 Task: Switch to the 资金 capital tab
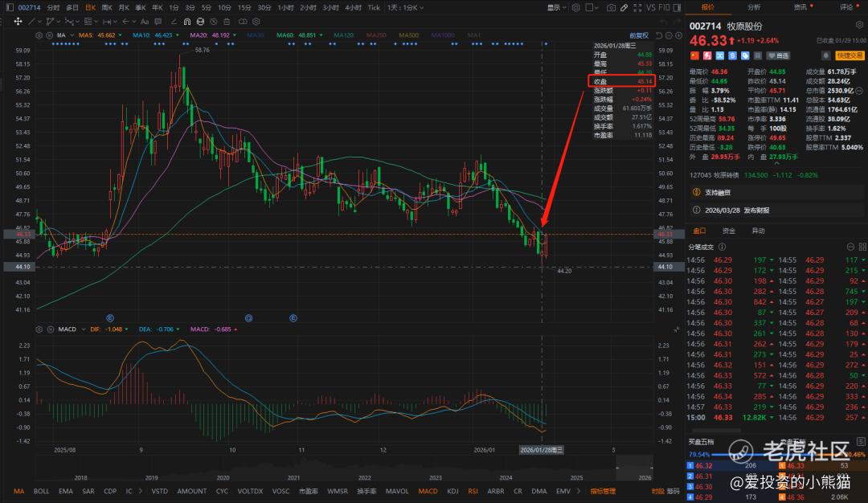[728, 231]
